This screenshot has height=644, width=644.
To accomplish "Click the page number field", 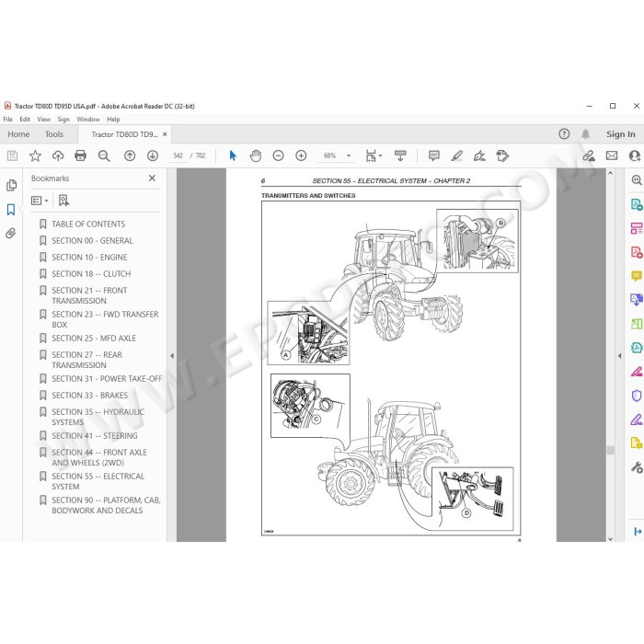I will (178, 155).
